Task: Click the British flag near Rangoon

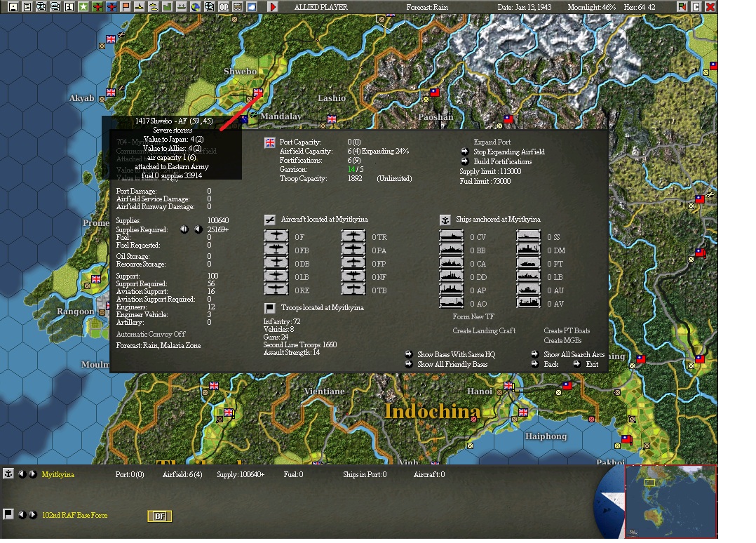Action: pyautogui.click(x=96, y=279)
